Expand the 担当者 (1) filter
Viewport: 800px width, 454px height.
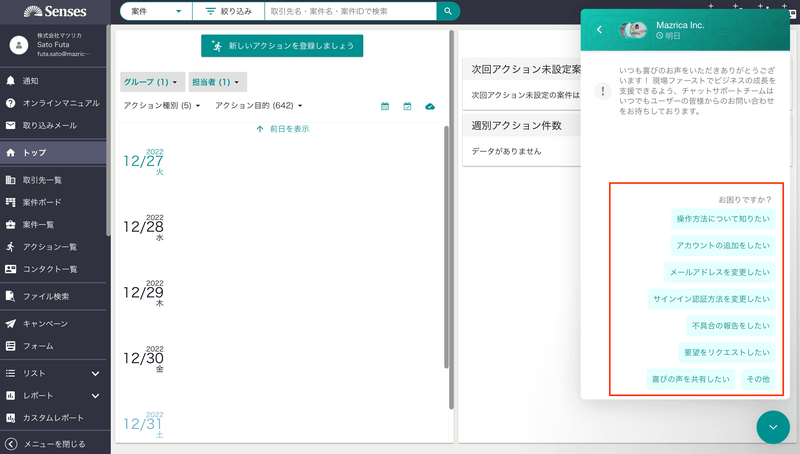(216, 82)
